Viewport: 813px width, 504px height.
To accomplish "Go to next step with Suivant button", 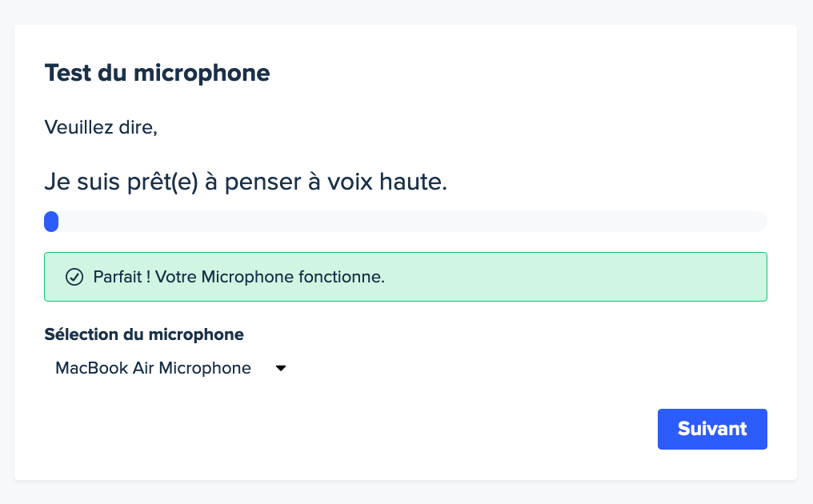I will [712, 429].
